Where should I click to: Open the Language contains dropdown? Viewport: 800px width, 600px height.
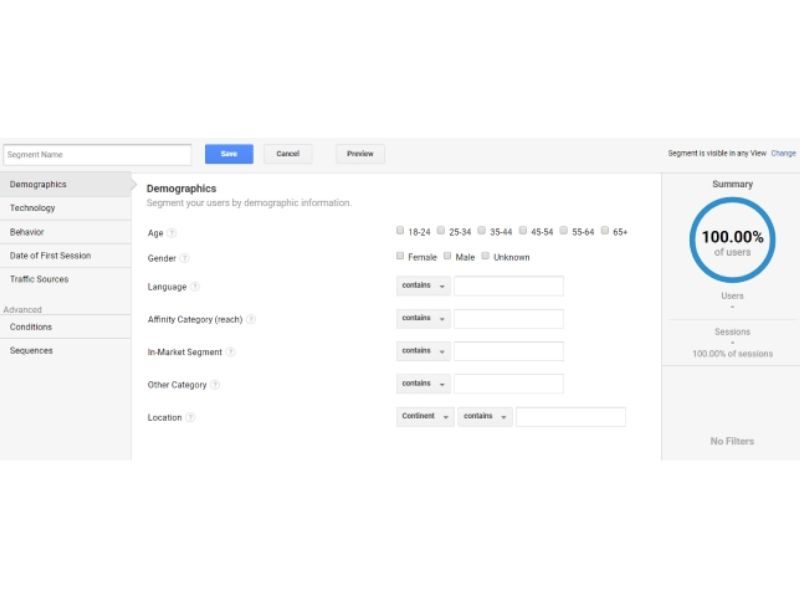tap(423, 286)
